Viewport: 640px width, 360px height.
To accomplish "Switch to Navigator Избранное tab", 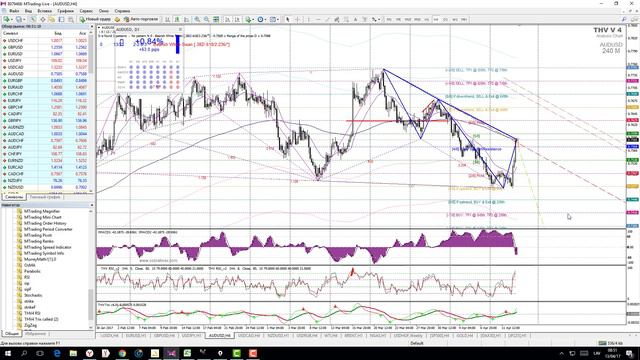I will pyautogui.click(x=36, y=334).
